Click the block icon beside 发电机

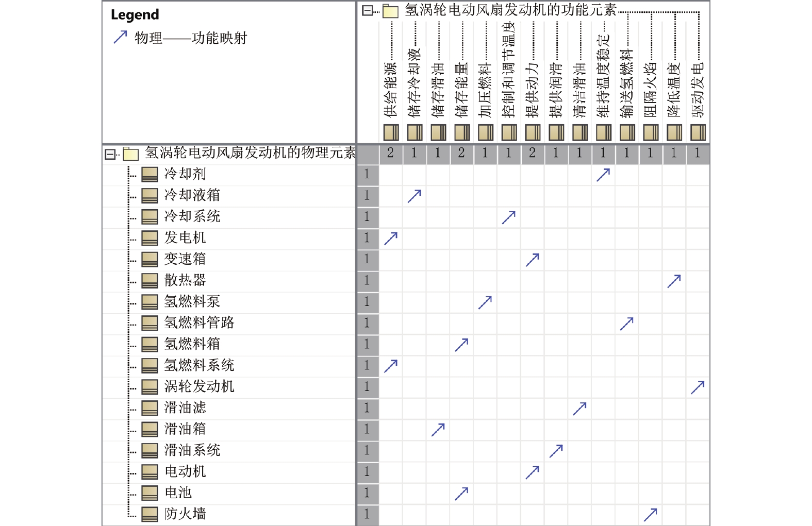150,238
